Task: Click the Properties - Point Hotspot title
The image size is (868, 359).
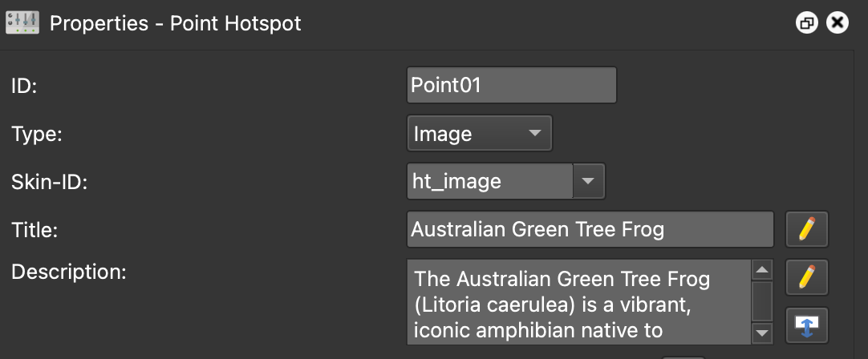Action: [x=176, y=23]
